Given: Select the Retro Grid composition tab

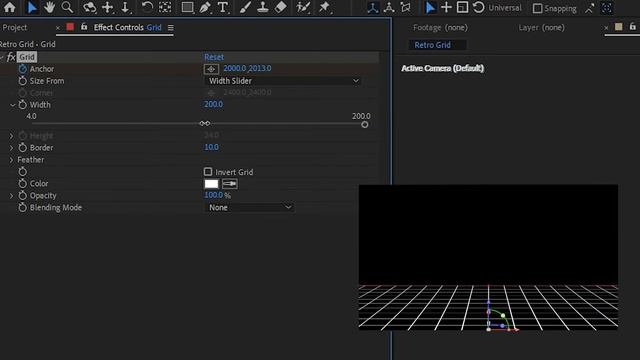Looking at the screenshot, I should (x=432, y=45).
